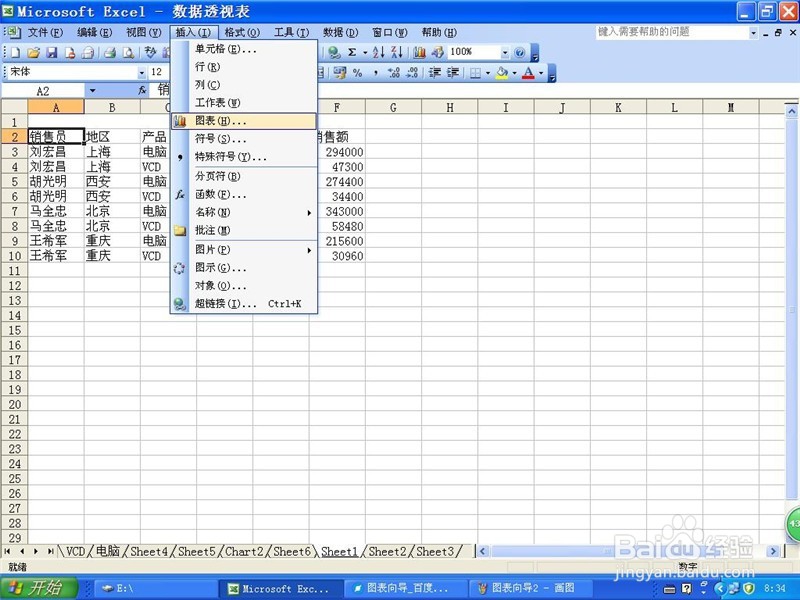Click the Drawing toolbar icon
Screen dimensions: 800x600
[437, 52]
